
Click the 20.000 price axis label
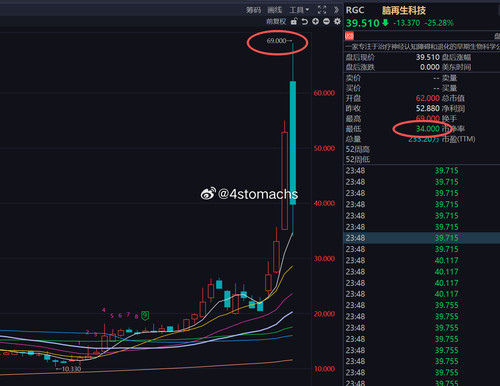click(x=324, y=314)
